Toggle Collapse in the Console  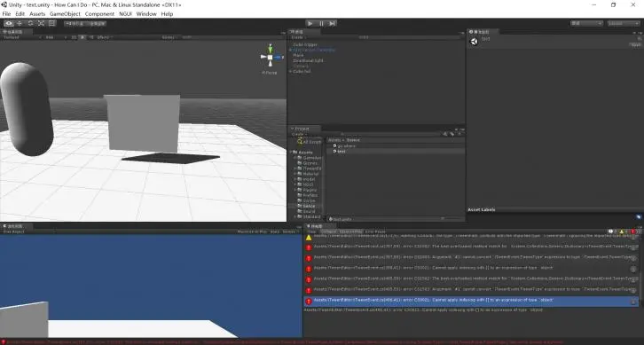pyautogui.click(x=328, y=231)
